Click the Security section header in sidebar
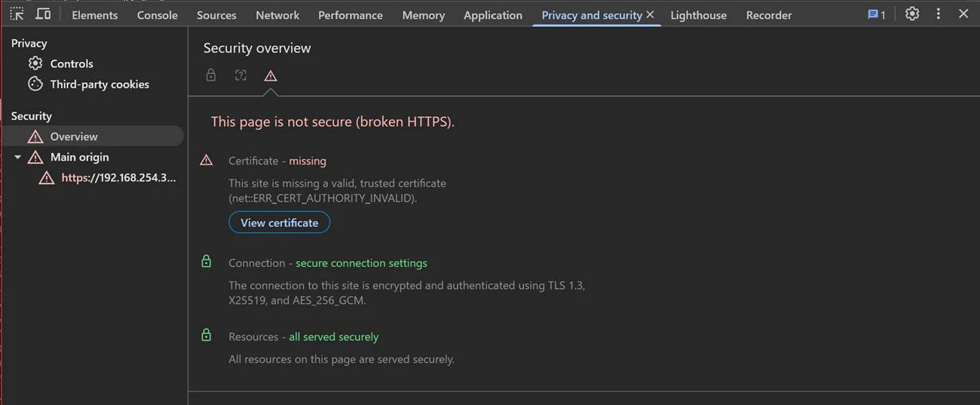The width and height of the screenshot is (980, 405). point(31,116)
